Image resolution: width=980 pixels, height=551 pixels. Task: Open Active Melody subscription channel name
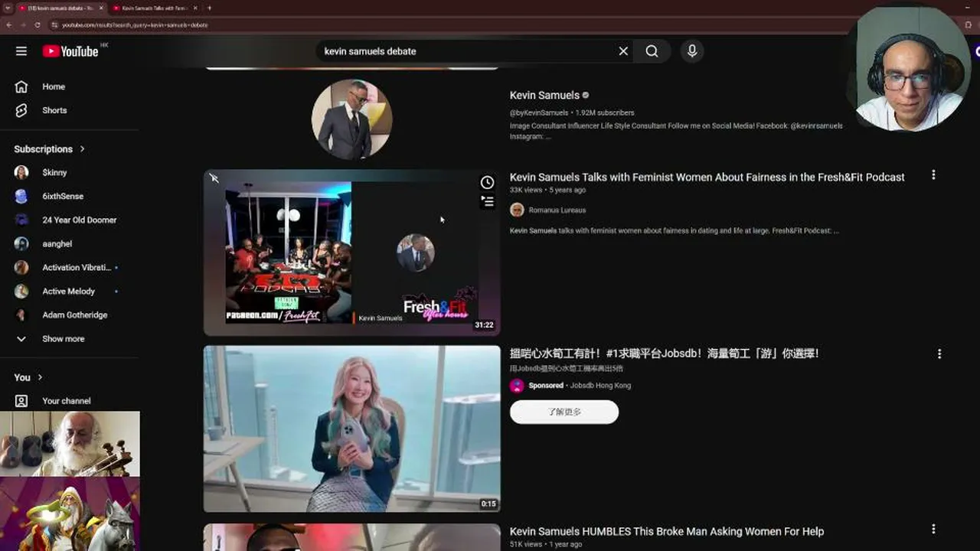[69, 291]
